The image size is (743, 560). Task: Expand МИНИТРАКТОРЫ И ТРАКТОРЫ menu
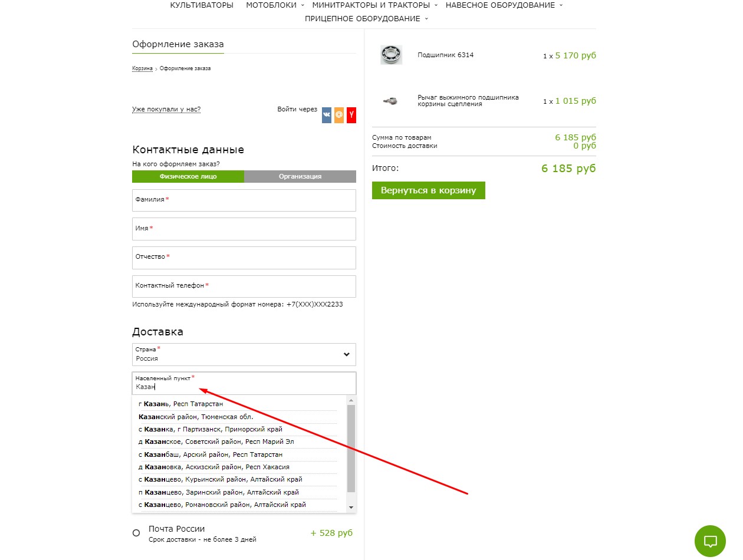coord(375,5)
